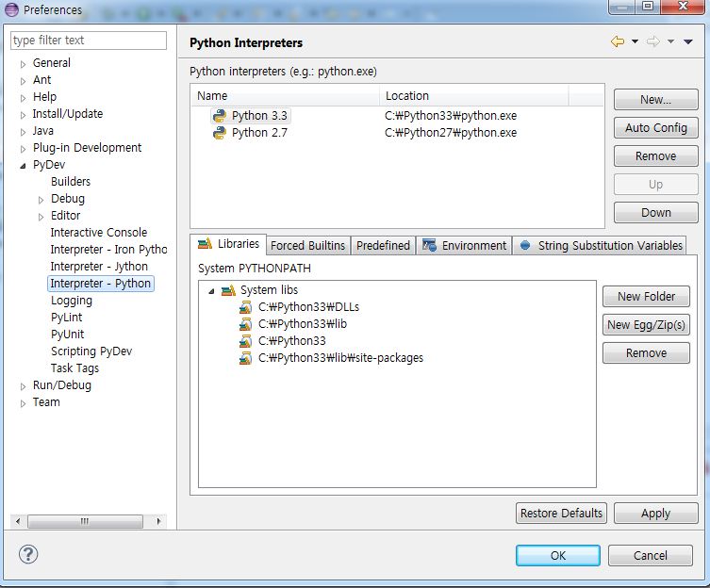Image resolution: width=710 pixels, height=588 pixels.
Task: Move the interpreter Down
Action: pos(655,212)
